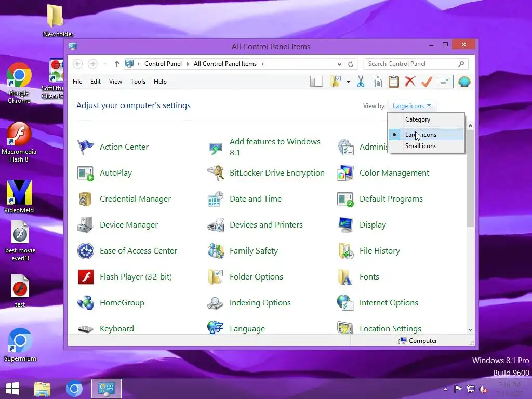Open the Edit menu
532x399 pixels.
point(96,82)
